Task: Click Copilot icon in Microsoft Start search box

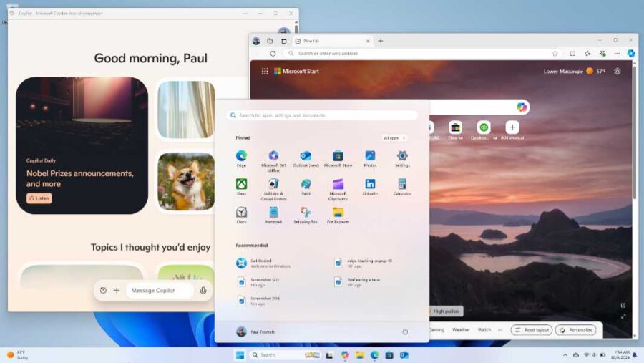Action: pyautogui.click(x=522, y=107)
